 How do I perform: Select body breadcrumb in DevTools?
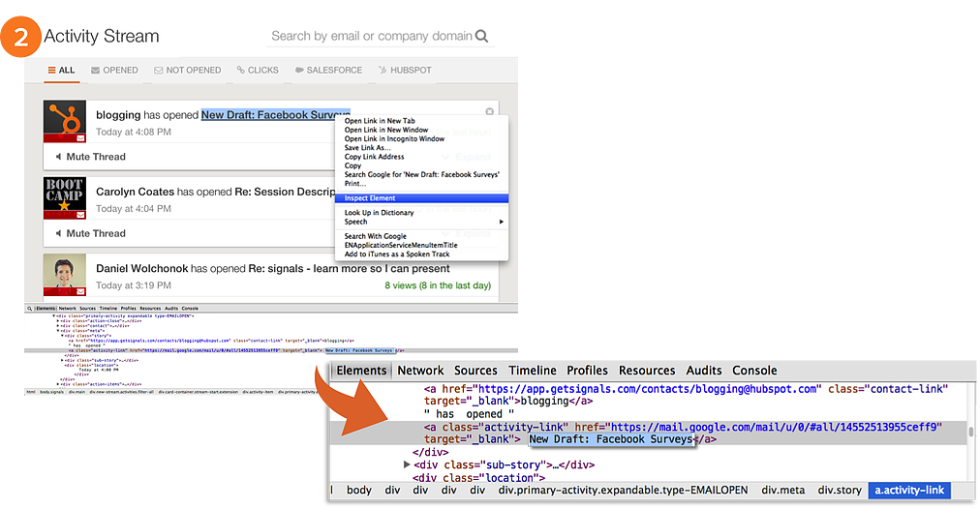pyautogui.click(x=358, y=491)
